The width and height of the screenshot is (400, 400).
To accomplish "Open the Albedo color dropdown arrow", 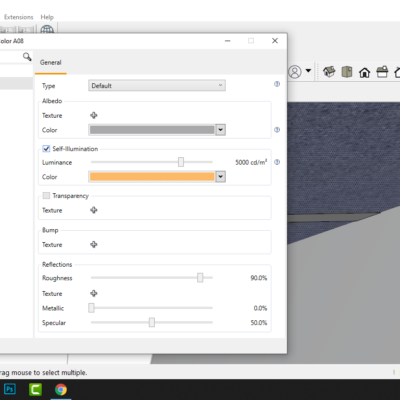I will 221,130.
